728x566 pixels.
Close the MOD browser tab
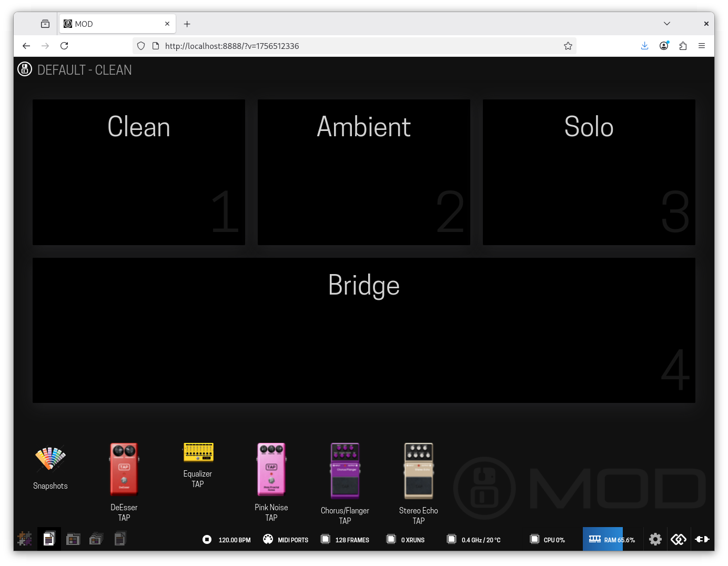coord(167,24)
